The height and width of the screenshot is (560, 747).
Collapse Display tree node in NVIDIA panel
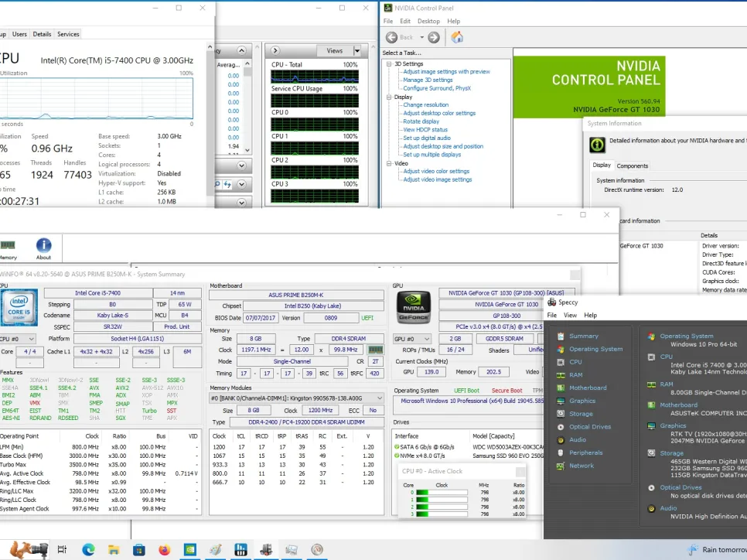point(389,97)
